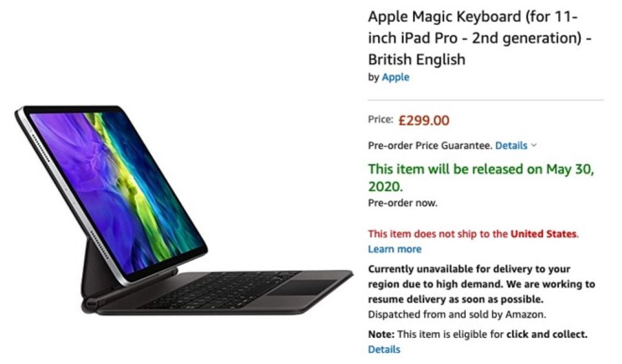
Task: Click the Price: label
Action: [380, 119]
